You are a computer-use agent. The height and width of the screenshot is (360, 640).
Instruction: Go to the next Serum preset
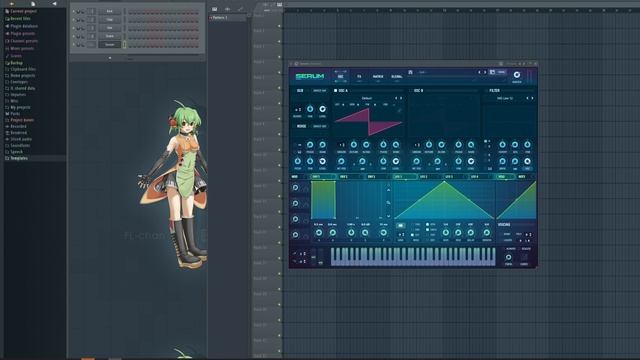[x=485, y=72]
